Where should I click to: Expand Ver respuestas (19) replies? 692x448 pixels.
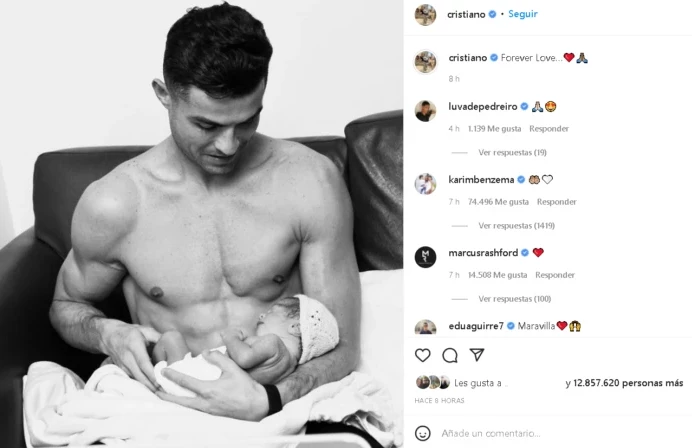512,152
